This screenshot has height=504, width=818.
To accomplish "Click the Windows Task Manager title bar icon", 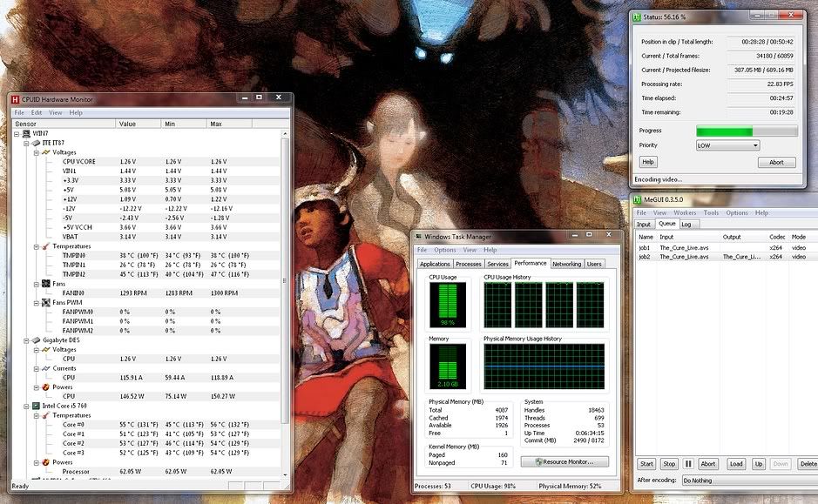I will point(419,237).
